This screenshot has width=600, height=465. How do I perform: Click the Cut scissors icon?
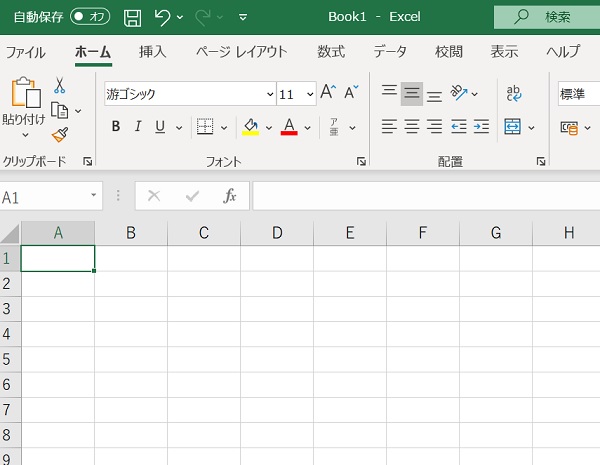(x=60, y=87)
